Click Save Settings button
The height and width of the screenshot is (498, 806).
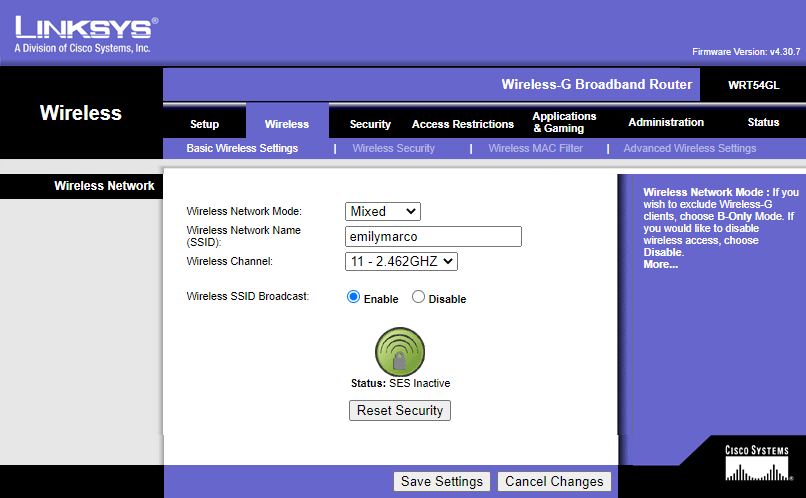(x=442, y=482)
